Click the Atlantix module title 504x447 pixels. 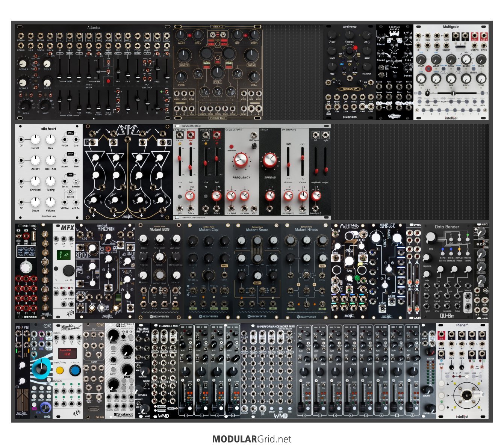point(94,28)
